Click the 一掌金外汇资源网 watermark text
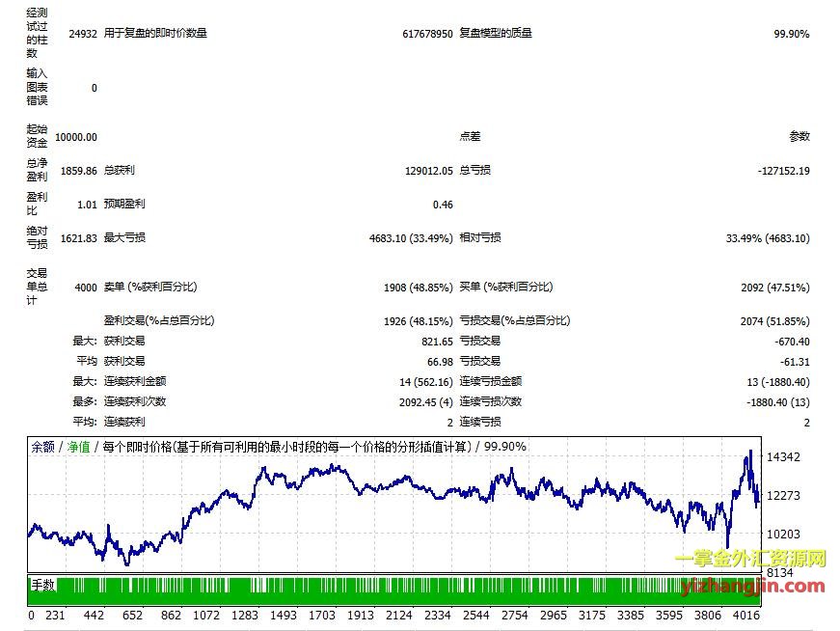Image resolution: width=840 pixels, height=631 pixels. coord(750,561)
